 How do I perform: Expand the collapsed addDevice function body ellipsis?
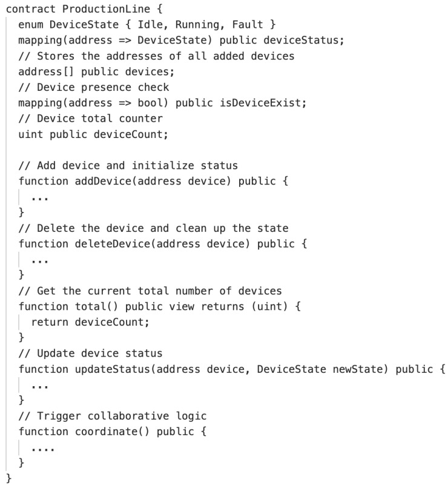click(x=40, y=199)
